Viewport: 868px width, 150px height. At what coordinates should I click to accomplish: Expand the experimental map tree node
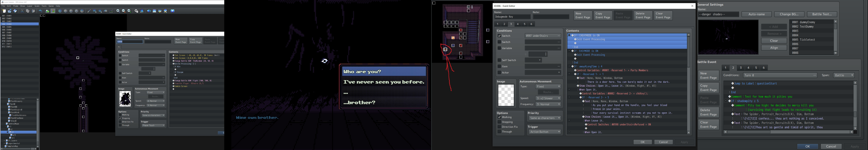[x=4, y=144]
